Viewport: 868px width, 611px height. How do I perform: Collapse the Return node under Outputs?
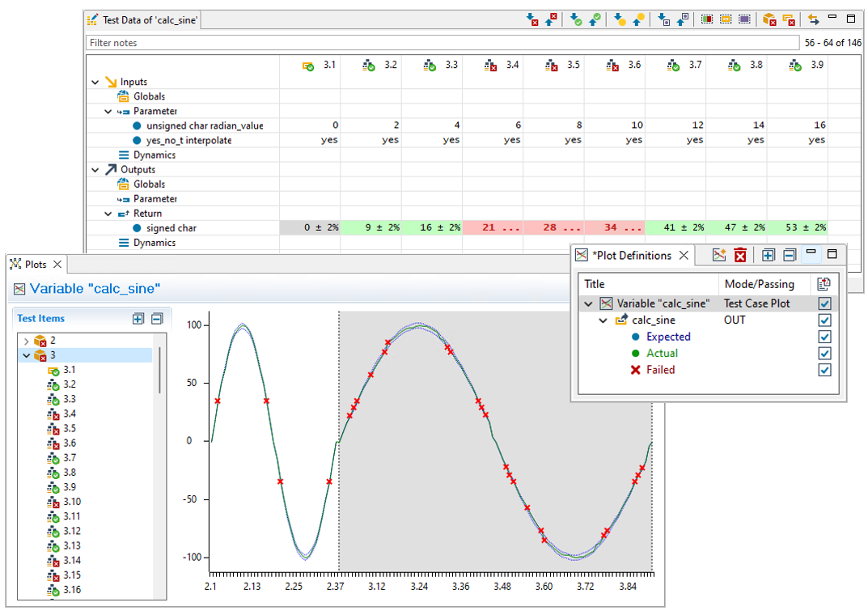click(x=108, y=214)
